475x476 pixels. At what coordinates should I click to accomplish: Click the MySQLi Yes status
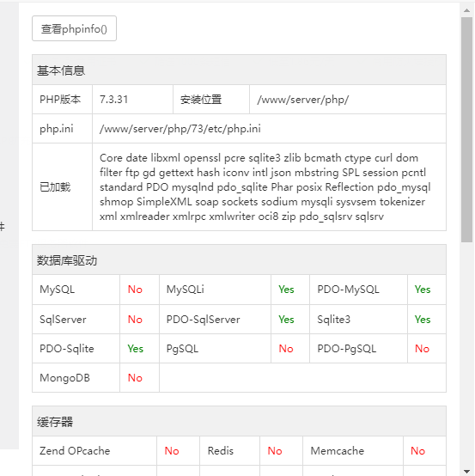286,290
